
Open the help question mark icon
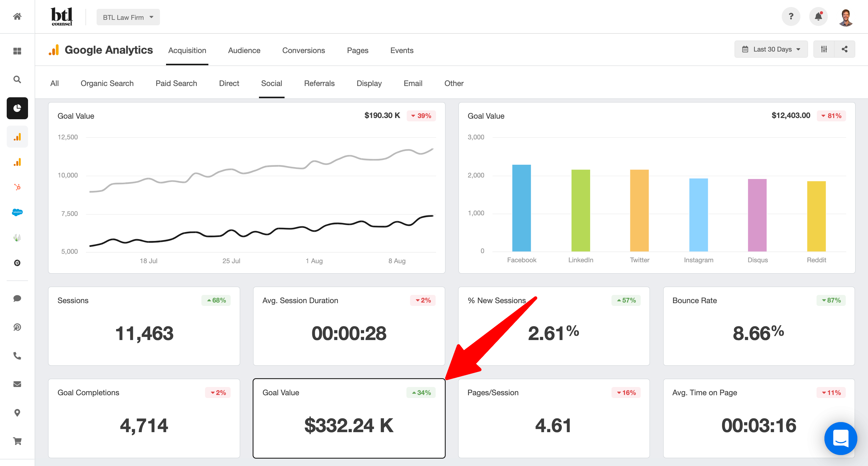coord(791,16)
